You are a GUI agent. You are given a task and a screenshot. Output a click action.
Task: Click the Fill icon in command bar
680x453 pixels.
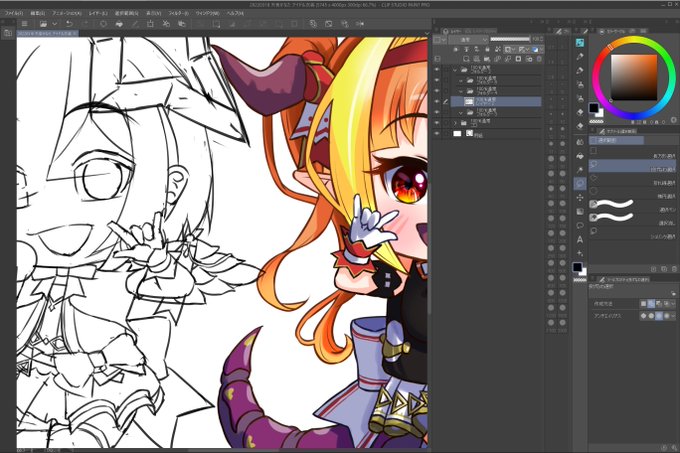click(119, 24)
